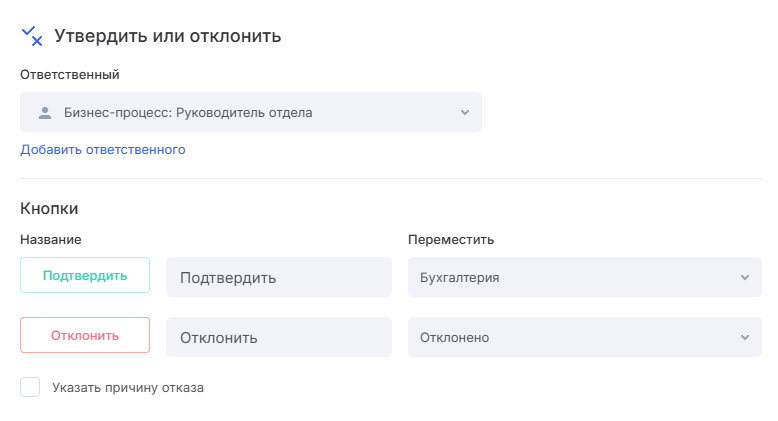Click the Утвердить или отклонить heading

coord(168,36)
